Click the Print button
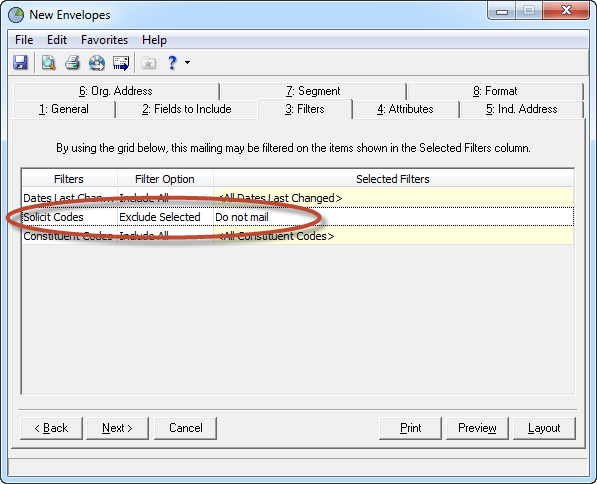 [x=410, y=428]
